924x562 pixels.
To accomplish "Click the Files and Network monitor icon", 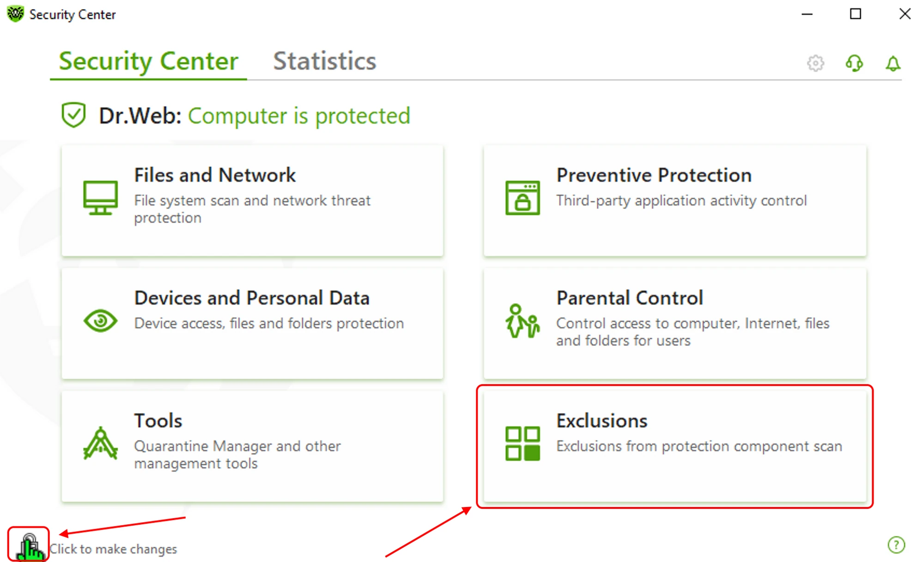I will [100, 197].
